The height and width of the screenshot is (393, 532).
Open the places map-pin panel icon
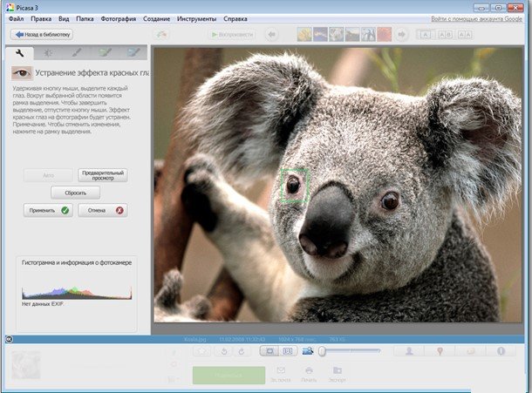pos(440,351)
